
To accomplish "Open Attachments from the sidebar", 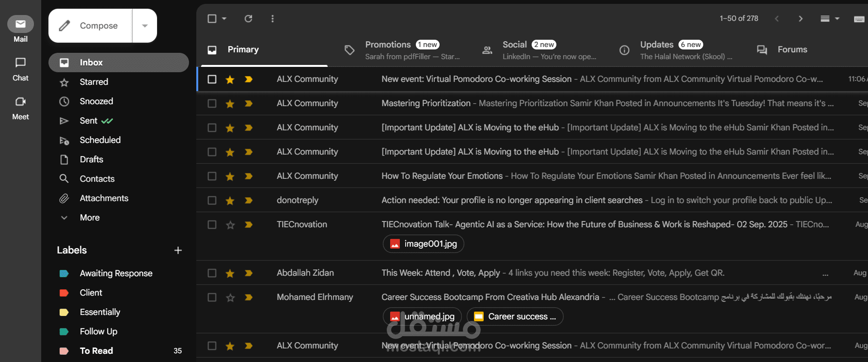I will click(x=119, y=198).
